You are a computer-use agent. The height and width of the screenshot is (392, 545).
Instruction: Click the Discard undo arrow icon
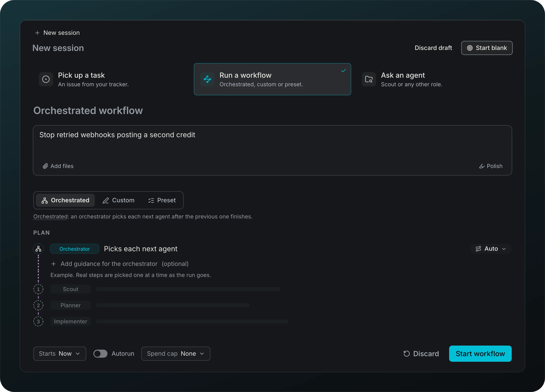(407, 353)
